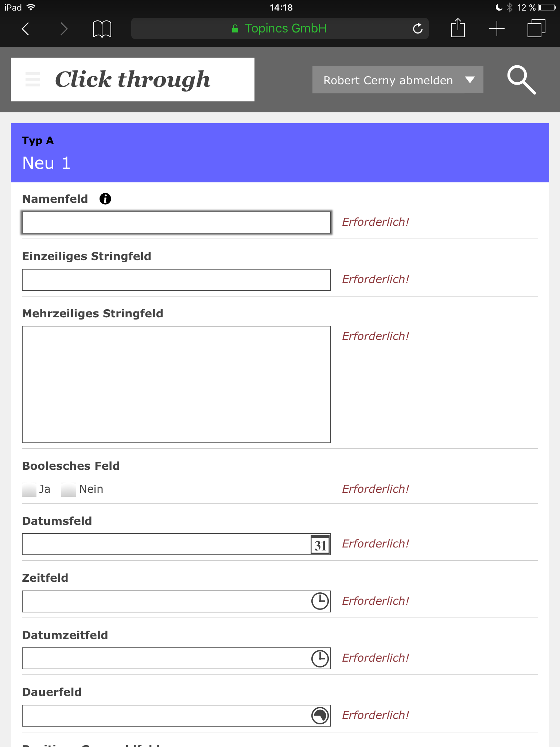Show Namenfeld info tooltip icon
Image resolution: width=560 pixels, height=747 pixels.
105,199
